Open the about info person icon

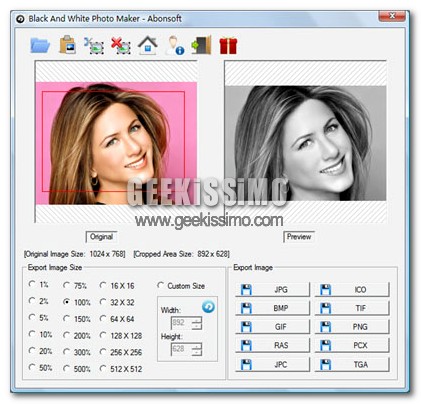click(x=175, y=45)
